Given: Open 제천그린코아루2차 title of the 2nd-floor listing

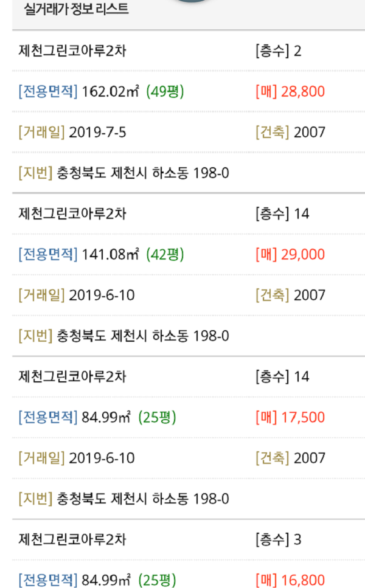Looking at the screenshot, I should click(72, 50).
